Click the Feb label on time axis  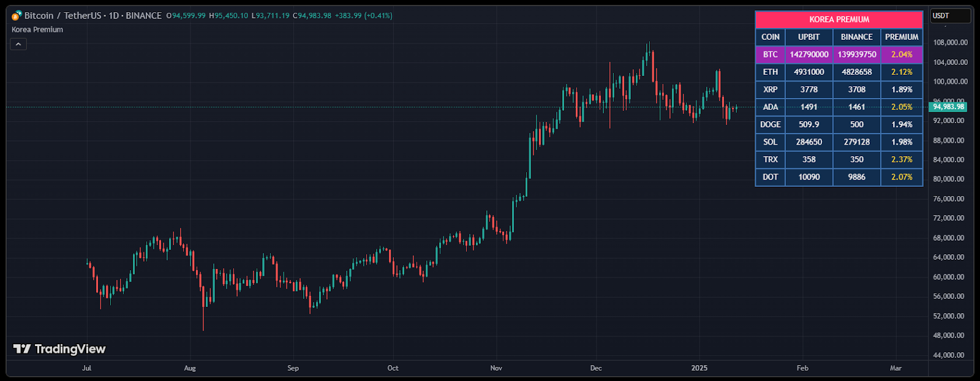pos(802,368)
